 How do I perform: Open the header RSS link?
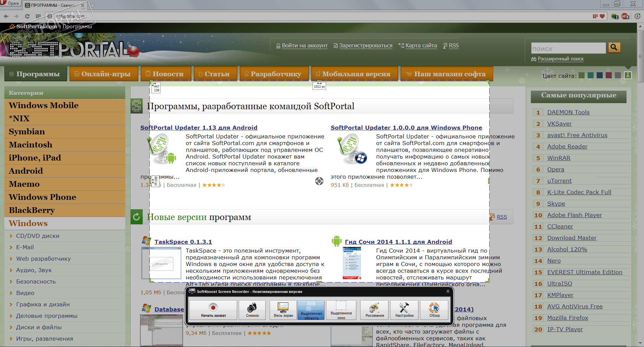point(454,46)
